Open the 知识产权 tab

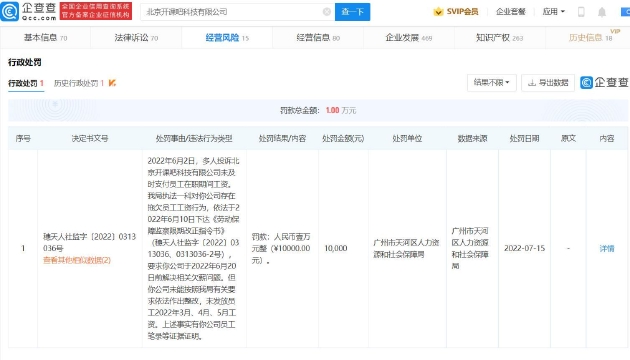[x=499, y=38]
